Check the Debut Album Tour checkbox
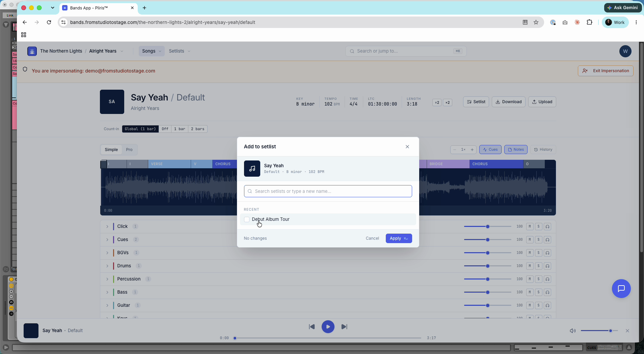 tap(247, 219)
